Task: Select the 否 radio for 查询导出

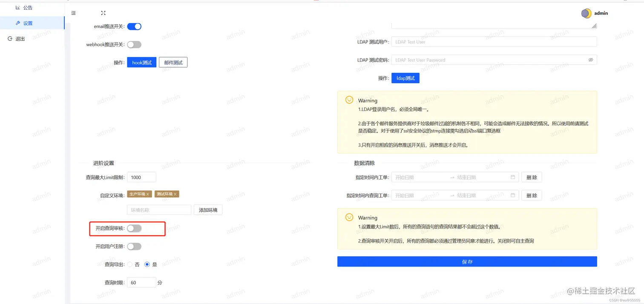Action: pos(129,264)
